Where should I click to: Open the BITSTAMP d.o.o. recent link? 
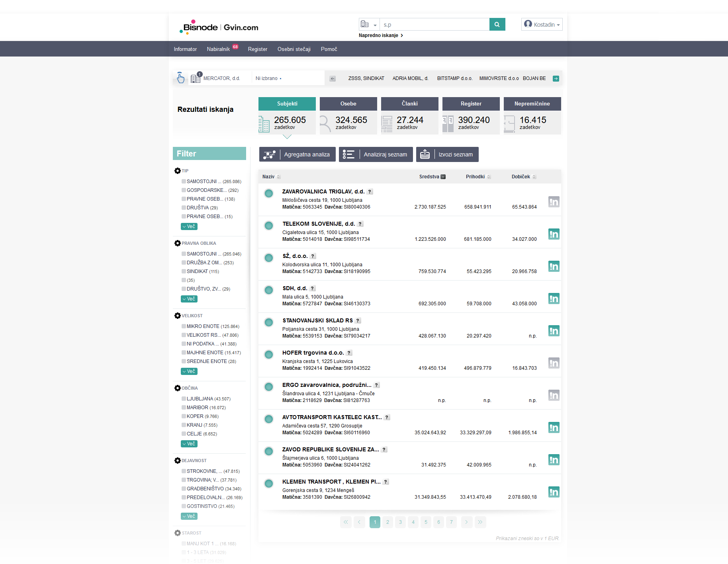click(455, 78)
